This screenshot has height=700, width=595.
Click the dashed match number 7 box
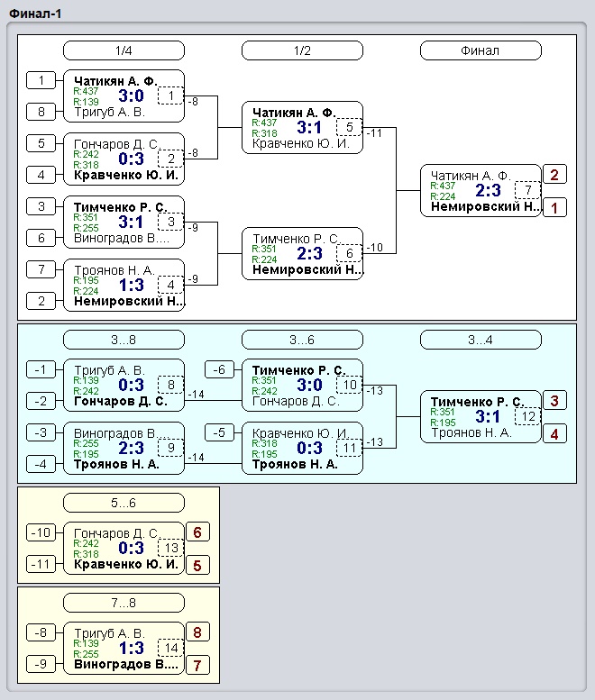pyautogui.click(x=528, y=190)
